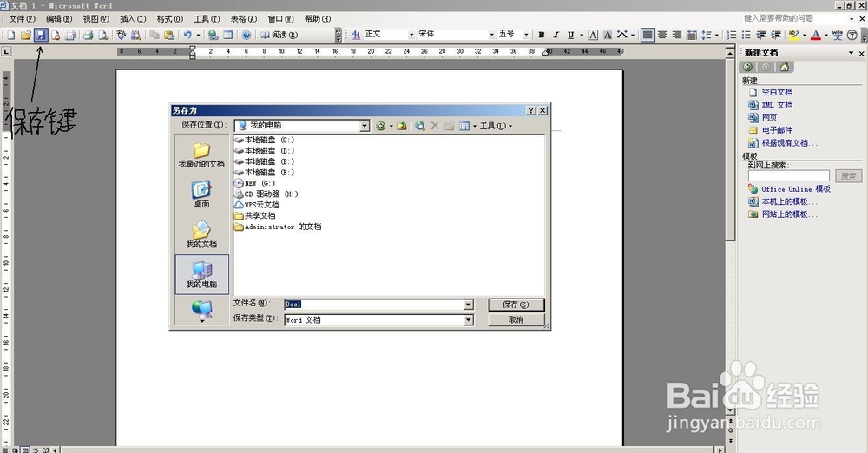
Task: Click the Print icon in the standard toolbar
Action: 88,35
